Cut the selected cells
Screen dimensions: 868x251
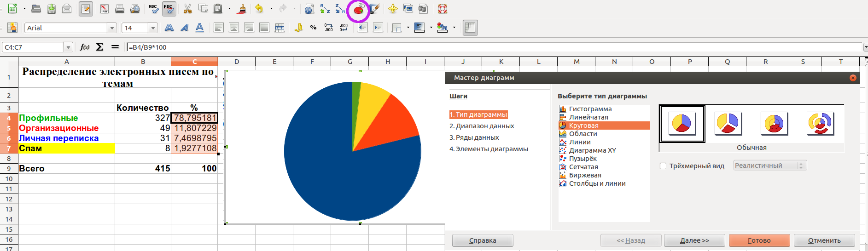pos(187,9)
